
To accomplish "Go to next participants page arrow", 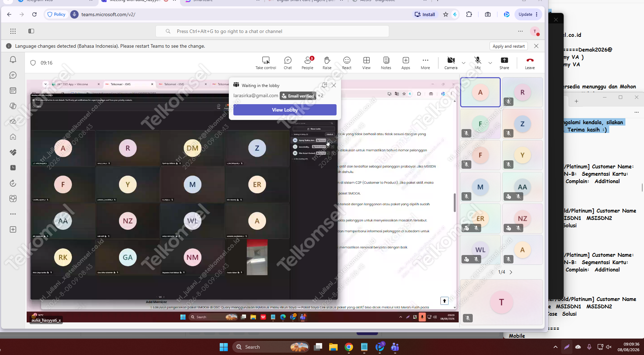I will [x=511, y=272].
